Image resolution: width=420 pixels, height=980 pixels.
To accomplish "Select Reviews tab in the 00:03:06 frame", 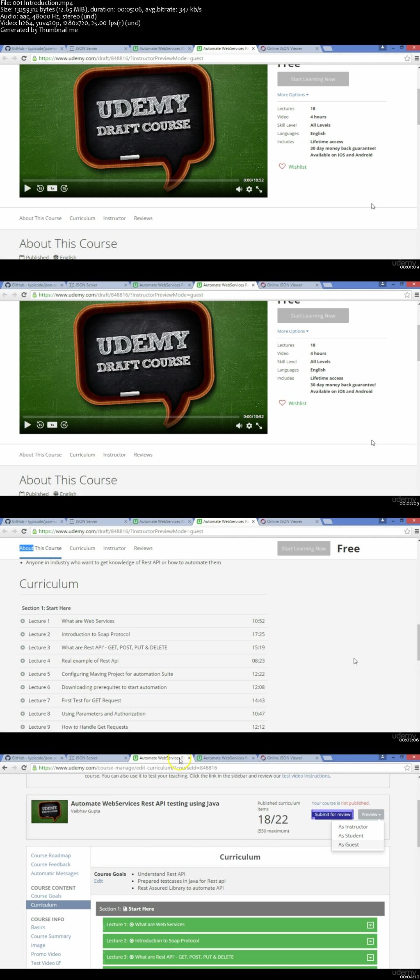I will [143, 548].
